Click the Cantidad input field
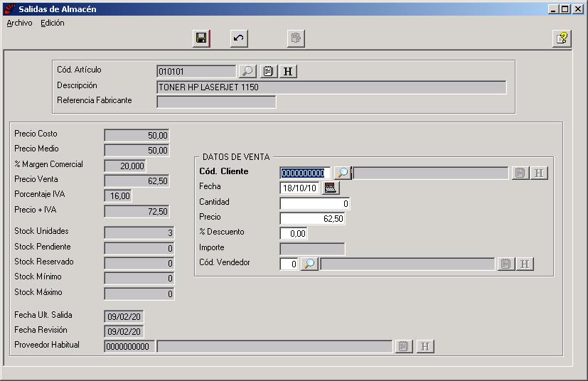 click(x=315, y=203)
